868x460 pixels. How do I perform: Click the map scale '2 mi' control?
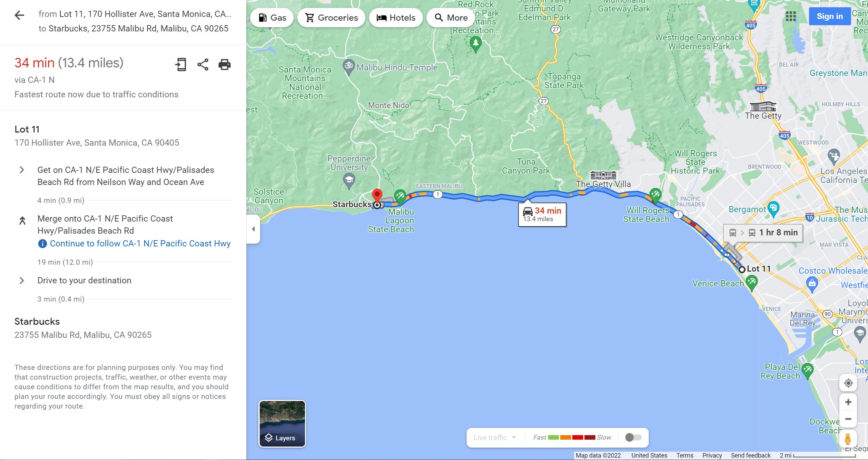coord(817,456)
